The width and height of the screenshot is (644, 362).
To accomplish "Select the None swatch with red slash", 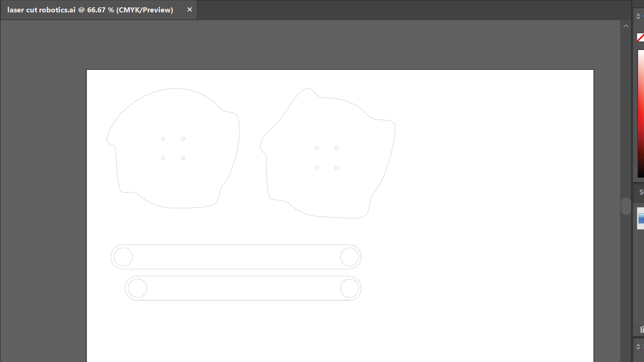I will point(641,38).
